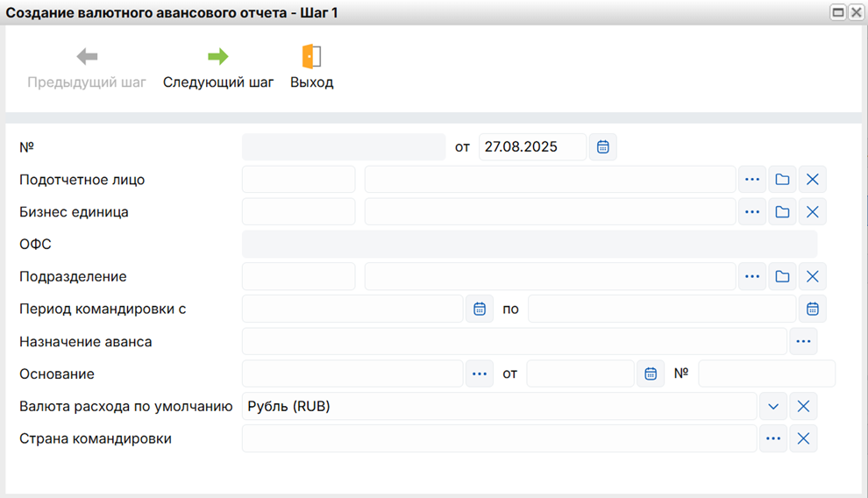Click the Выход door icon
868x498 pixels.
(311, 58)
